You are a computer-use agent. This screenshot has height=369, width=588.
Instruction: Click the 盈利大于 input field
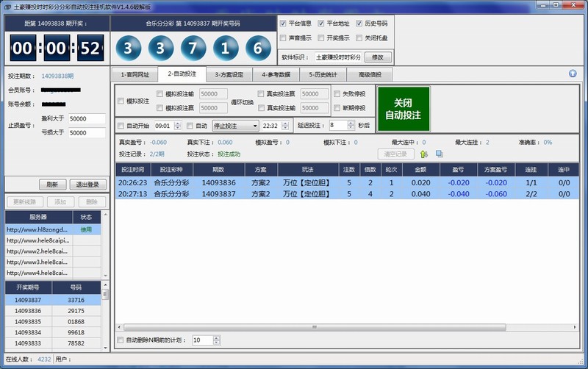[87, 118]
